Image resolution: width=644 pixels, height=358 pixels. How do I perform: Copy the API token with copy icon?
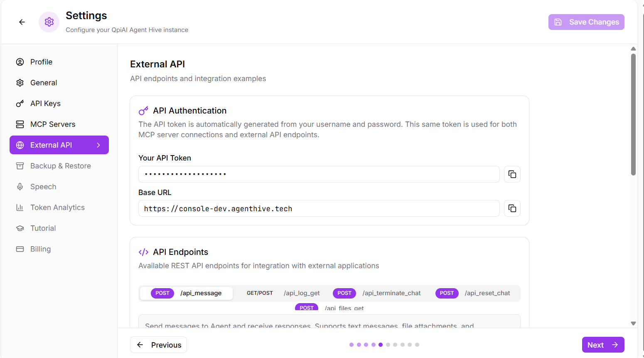[512, 174]
